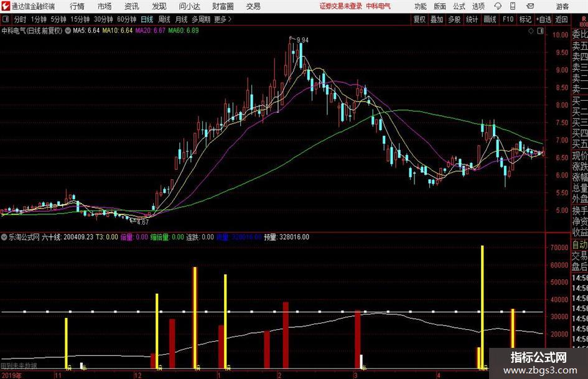Click the 自动 label in the right panel
Viewport: 588px width, 379px height.
pyautogui.click(x=580, y=245)
